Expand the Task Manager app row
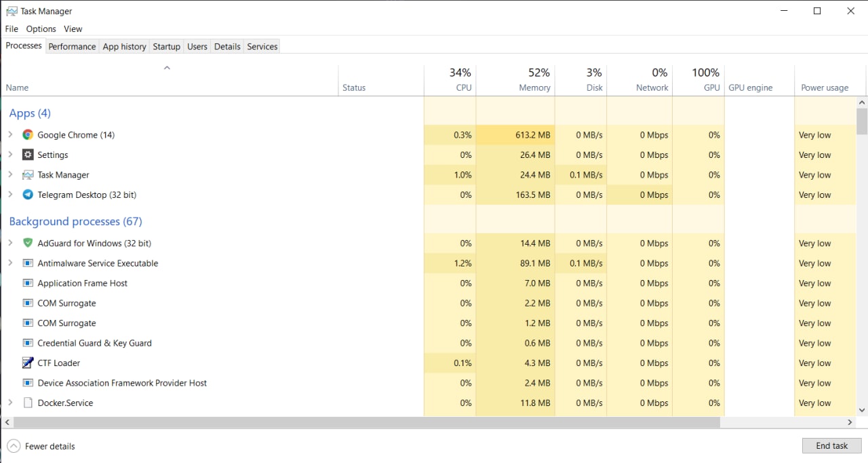This screenshot has width=868, height=463. tap(10, 175)
